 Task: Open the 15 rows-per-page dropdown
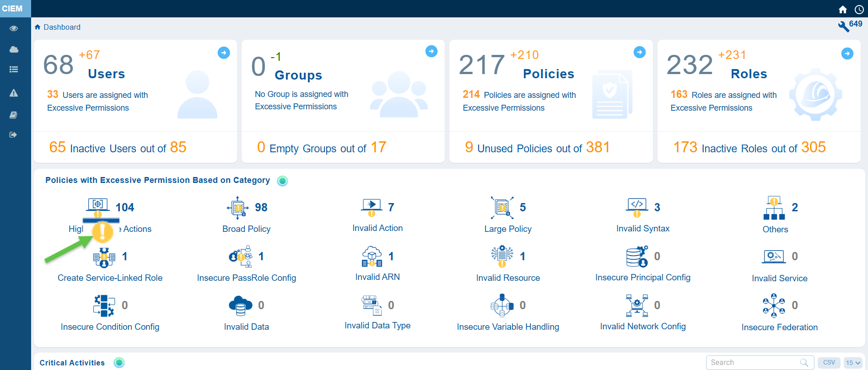click(x=853, y=363)
